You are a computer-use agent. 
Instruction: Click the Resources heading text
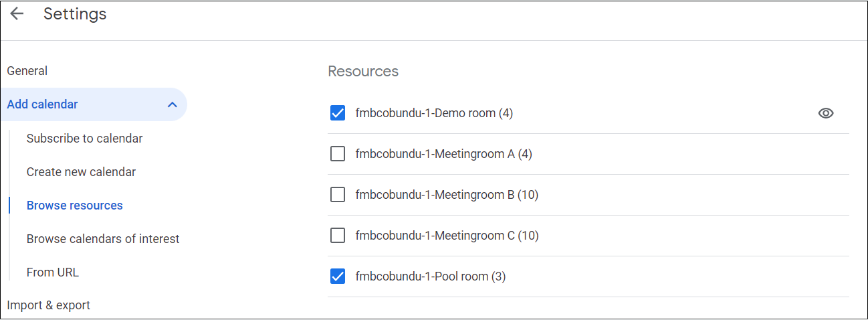[x=363, y=72]
